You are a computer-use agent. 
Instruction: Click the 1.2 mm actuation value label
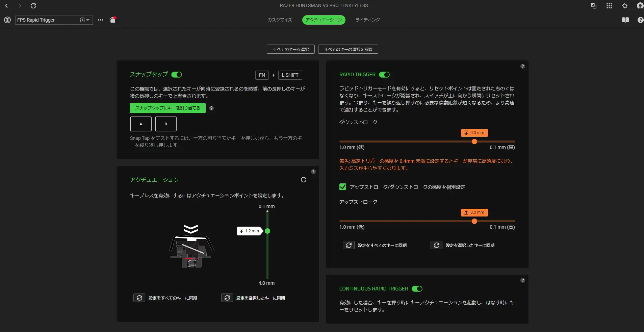point(250,231)
